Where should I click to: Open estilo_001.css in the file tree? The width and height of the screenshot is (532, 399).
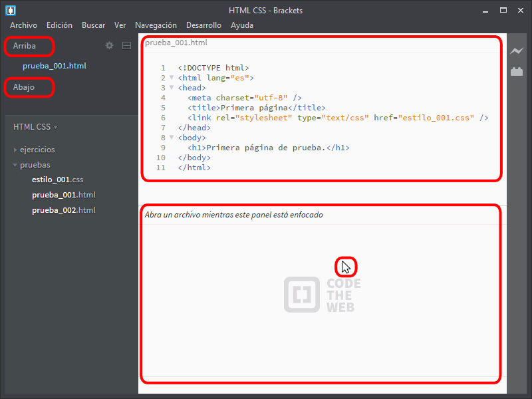coord(57,180)
